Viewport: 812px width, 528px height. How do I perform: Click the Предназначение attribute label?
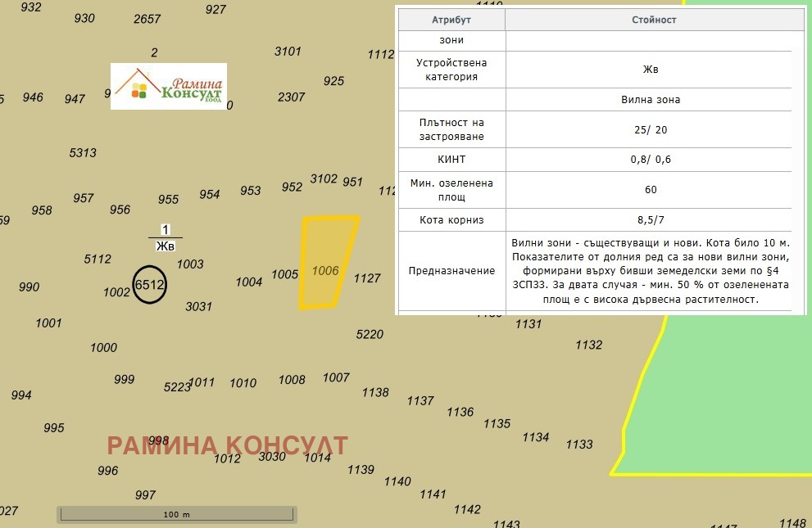451,271
